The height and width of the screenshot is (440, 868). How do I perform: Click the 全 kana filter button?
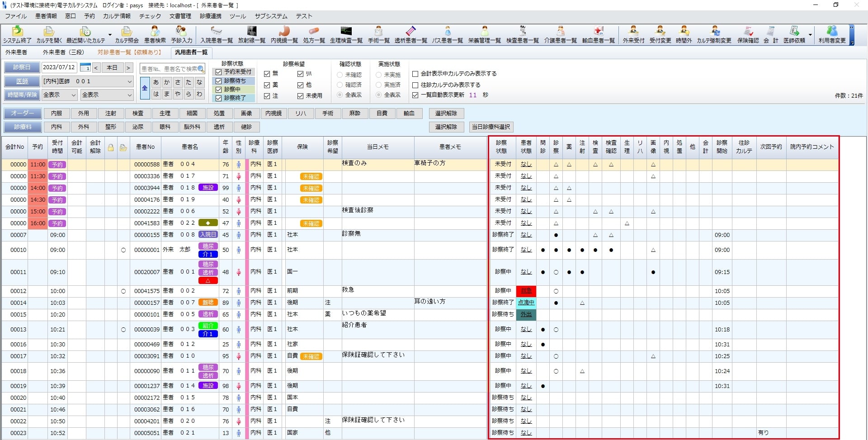coord(145,88)
